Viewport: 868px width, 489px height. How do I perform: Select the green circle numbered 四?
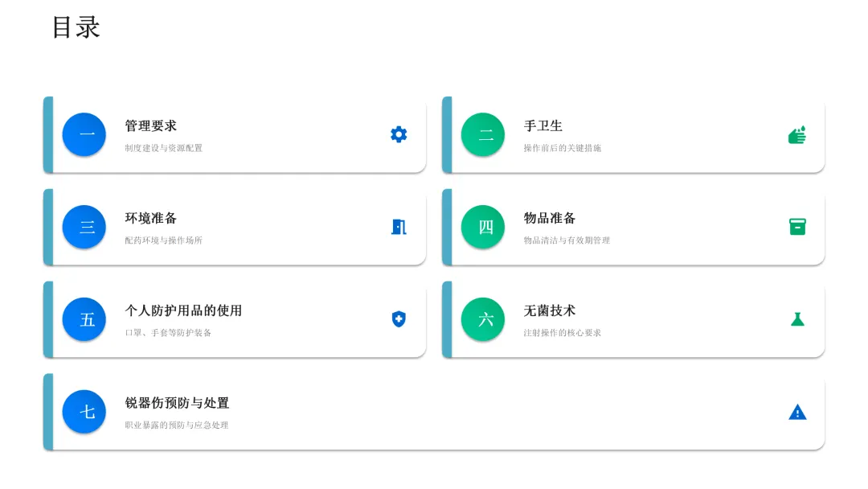point(483,227)
